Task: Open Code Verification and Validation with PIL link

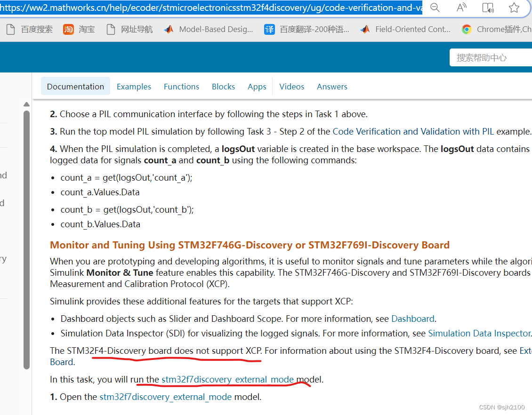Action: (413, 132)
